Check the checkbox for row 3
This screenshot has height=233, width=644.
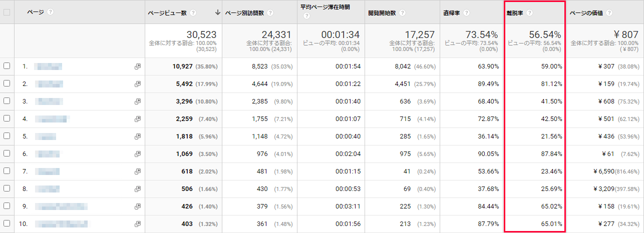(7, 101)
